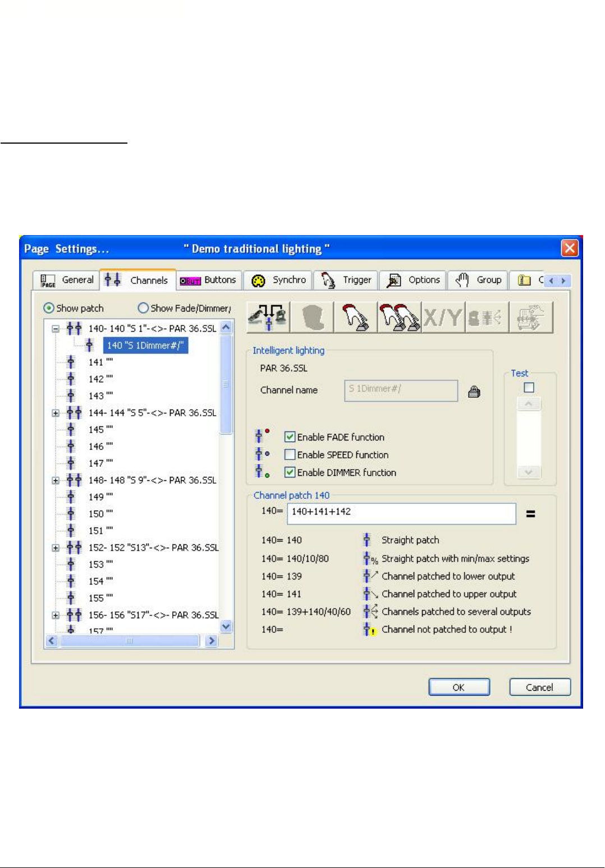Viewport: 605px width, 868px height.
Task: Click the FADE function fader icon
Action: point(262,436)
